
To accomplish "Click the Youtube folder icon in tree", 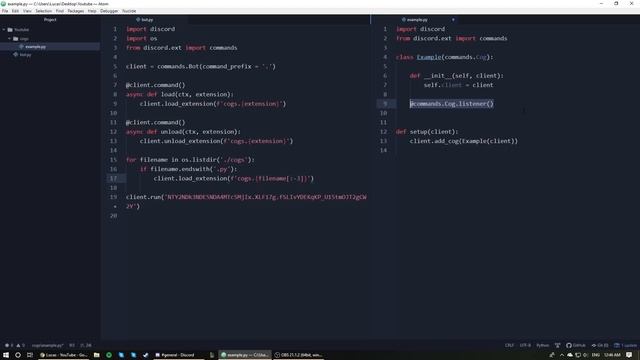I will (10, 30).
